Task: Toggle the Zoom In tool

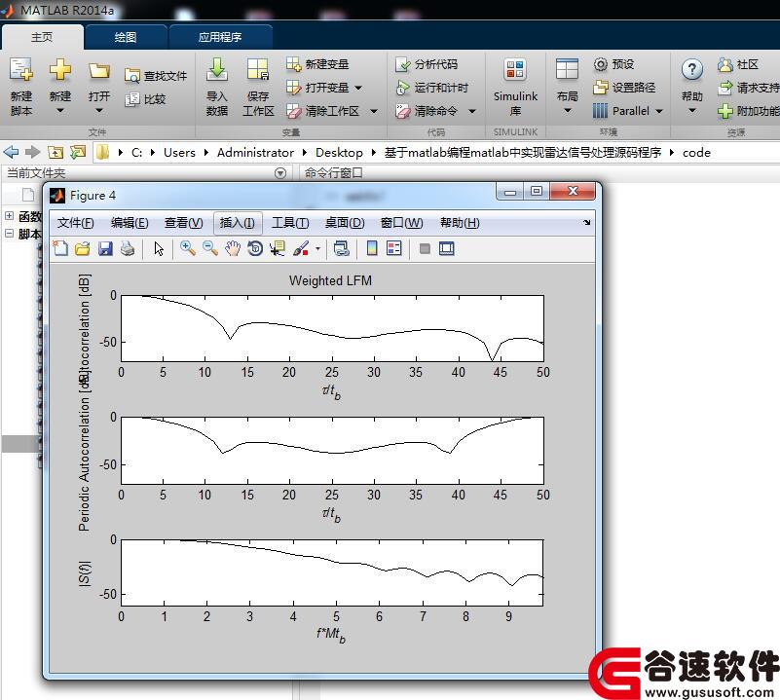Action: [x=188, y=248]
